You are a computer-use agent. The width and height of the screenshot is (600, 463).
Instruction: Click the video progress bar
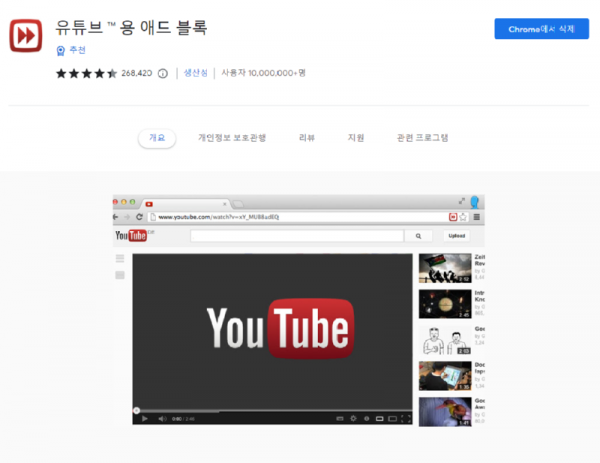(272, 411)
